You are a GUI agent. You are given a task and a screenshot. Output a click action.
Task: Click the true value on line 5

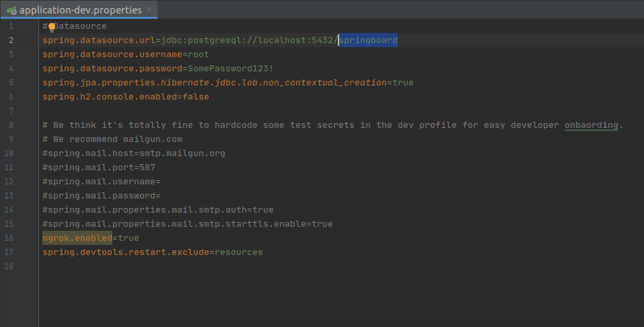(403, 83)
